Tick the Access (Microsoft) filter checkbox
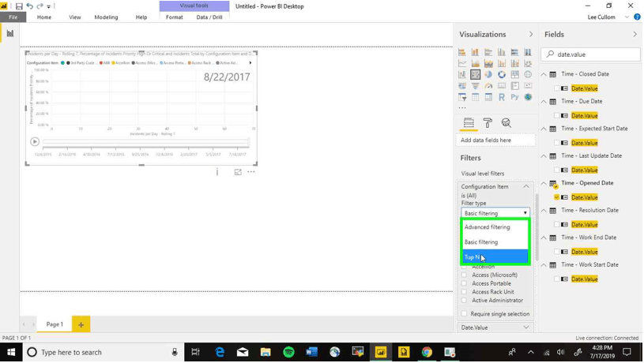The width and height of the screenshot is (644, 363). click(464, 275)
